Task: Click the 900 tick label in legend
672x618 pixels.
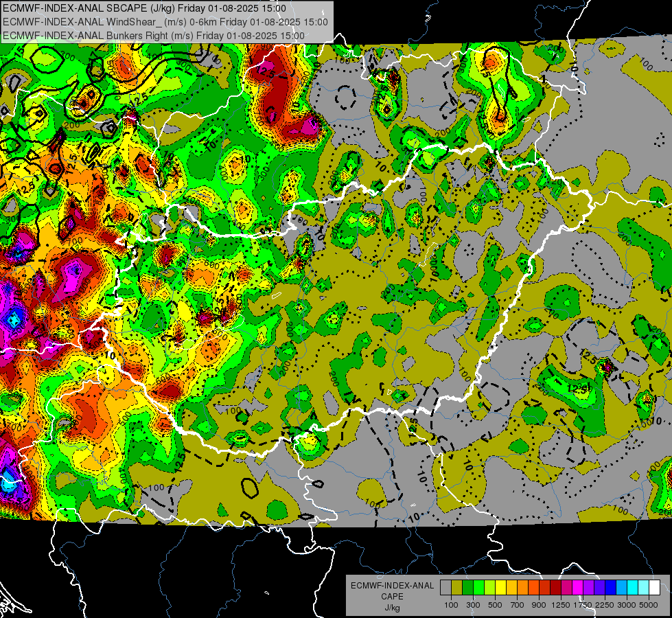Action: [x=539, y=605]
